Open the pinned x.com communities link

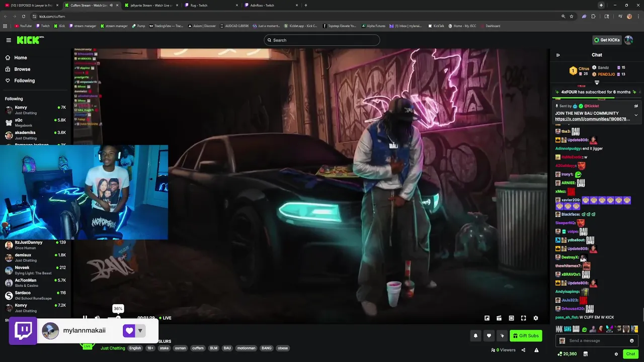click(x=593, y=120)
